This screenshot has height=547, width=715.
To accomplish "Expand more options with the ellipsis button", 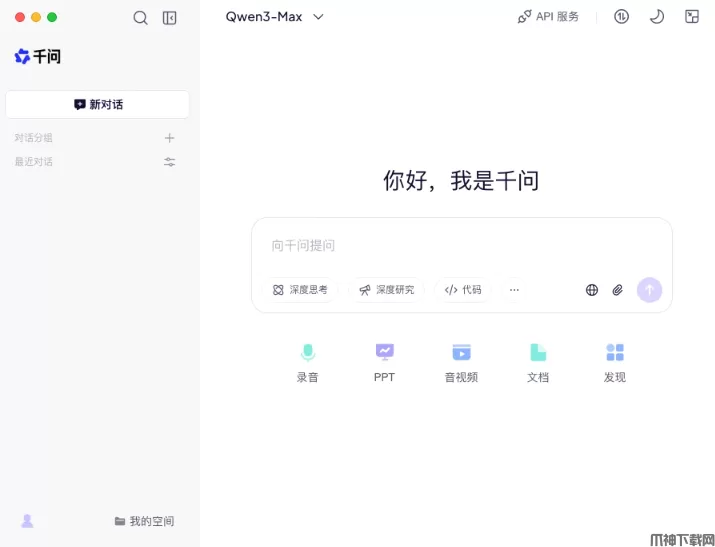I will click(514, 290).
